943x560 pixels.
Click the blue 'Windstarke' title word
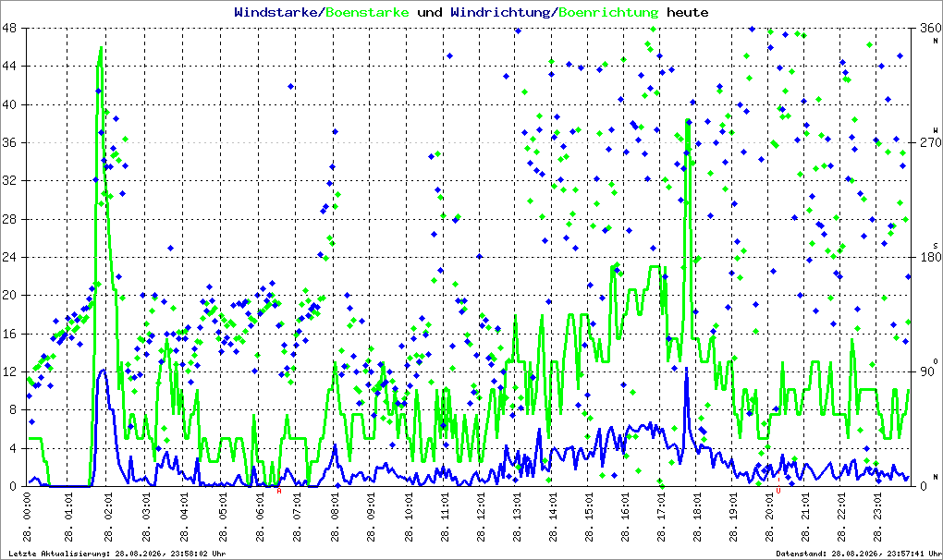point(276,12)
